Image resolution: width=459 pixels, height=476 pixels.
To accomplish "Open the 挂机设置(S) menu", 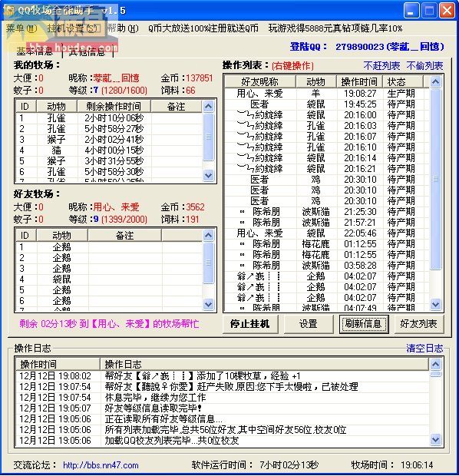I will coord(72,28).
